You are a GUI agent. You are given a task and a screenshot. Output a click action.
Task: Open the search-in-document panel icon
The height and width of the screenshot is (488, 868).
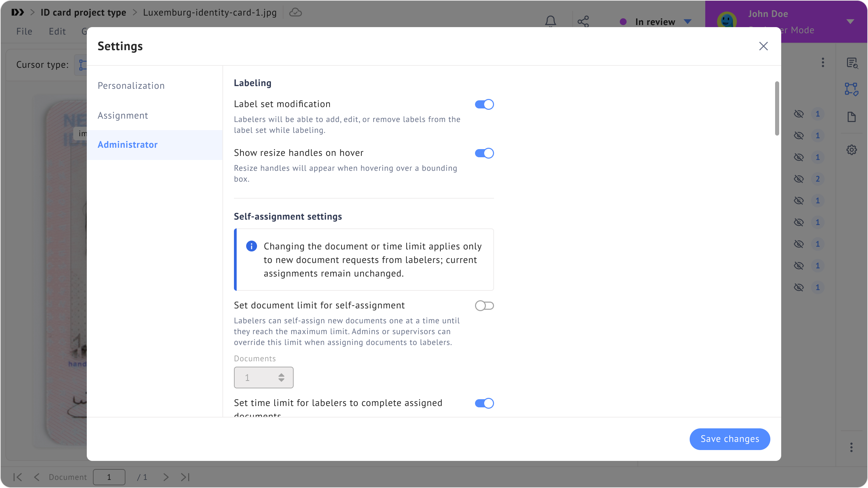pos(852,63)
